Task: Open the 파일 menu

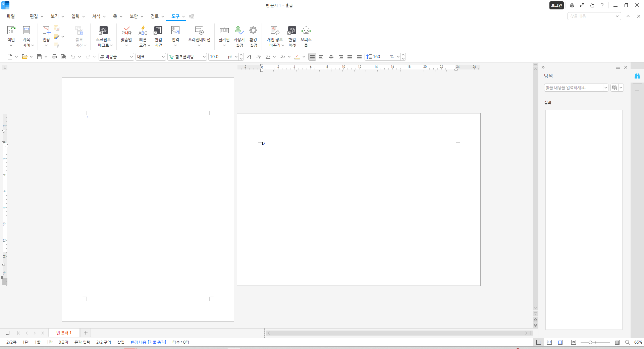Action: coord(11,16)
